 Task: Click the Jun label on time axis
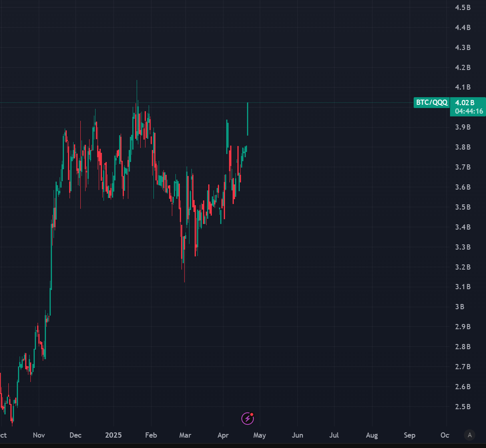coord(297,435)
